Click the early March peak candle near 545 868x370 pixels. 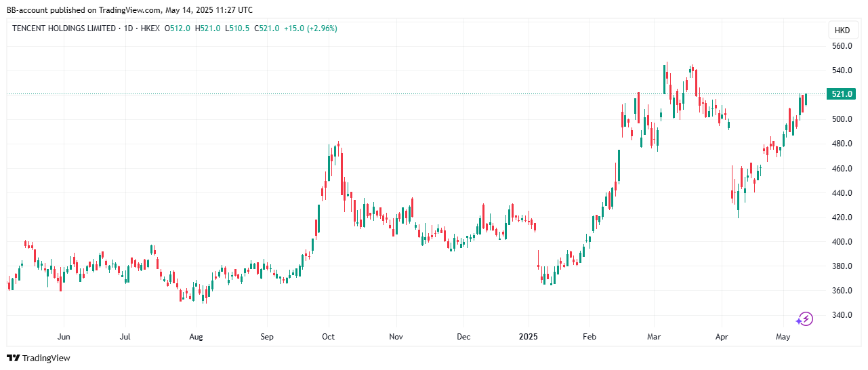(x=664, y=80)
